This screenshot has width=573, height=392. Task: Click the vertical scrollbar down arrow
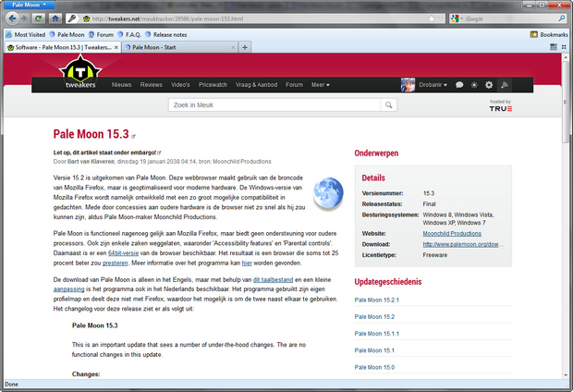tap(566, 374)
